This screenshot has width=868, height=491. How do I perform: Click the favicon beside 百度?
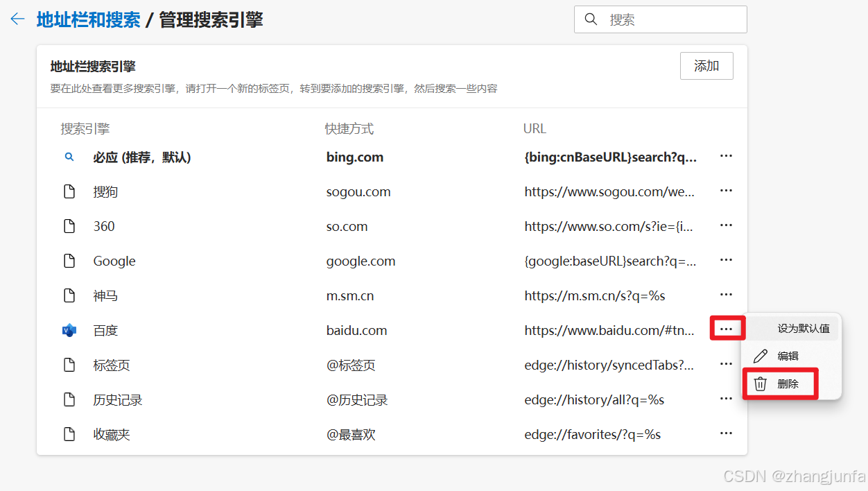pyautogui.click(x=69, y=331)
